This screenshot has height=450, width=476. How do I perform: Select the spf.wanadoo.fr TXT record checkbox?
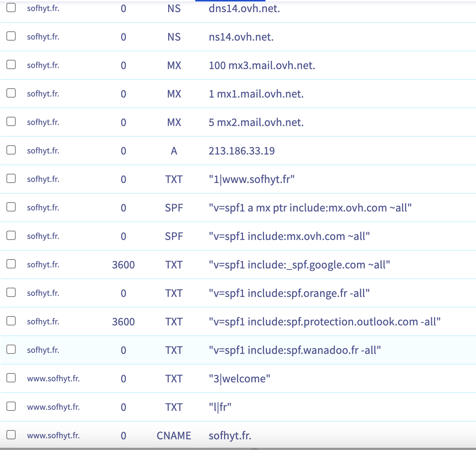(x=11, y=349)
